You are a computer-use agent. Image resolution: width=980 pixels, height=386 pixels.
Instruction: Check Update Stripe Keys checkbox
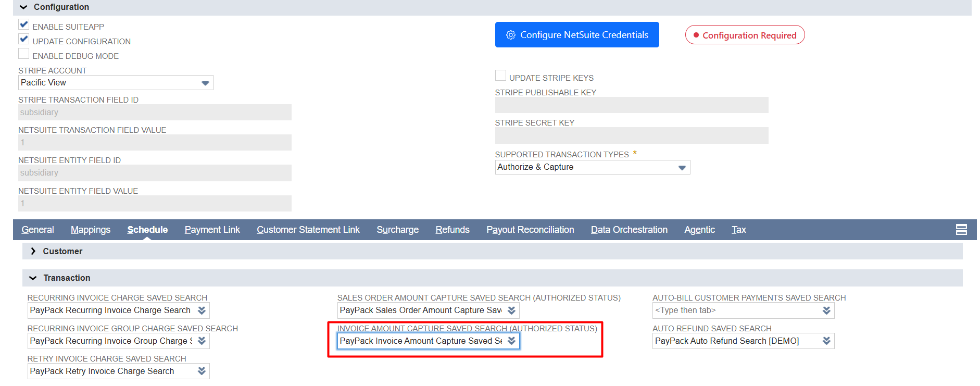[500, 76]
